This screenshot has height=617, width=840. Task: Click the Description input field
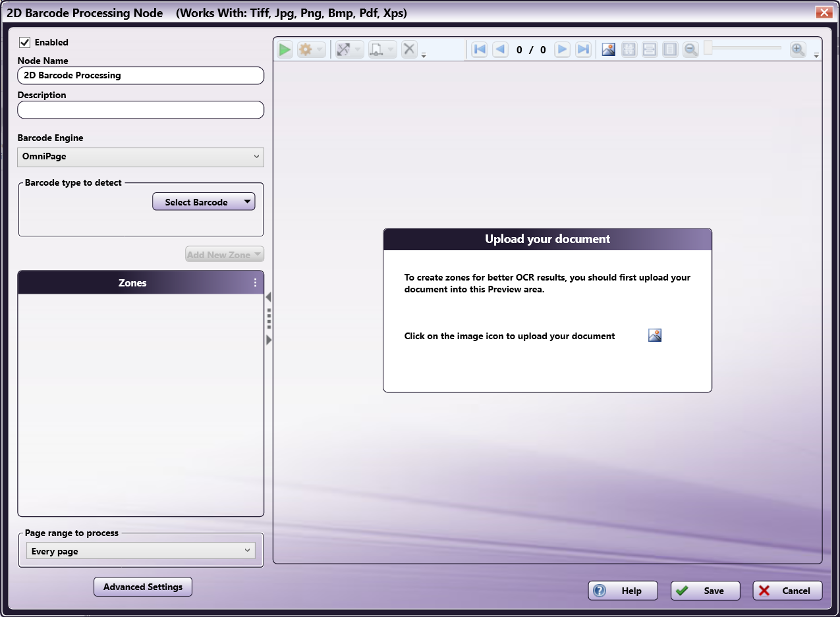coord(140,110)
